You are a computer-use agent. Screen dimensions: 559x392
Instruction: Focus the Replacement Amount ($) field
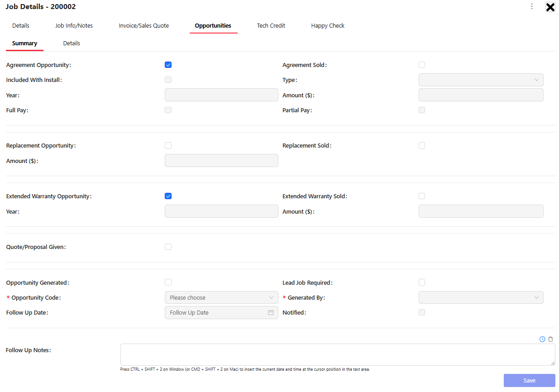pyautogui.click(x=221, y=161)
